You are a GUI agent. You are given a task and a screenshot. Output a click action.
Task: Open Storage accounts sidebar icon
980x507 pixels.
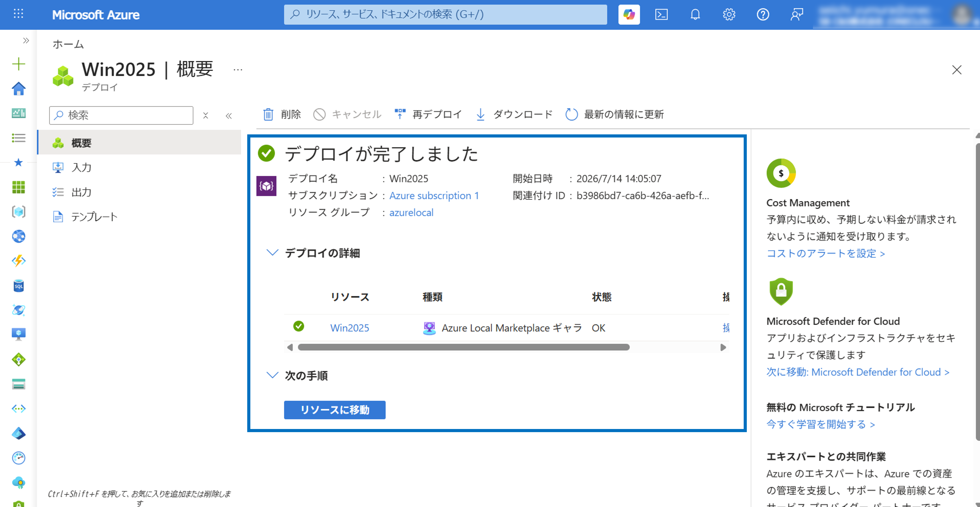(x=18, y=384)
